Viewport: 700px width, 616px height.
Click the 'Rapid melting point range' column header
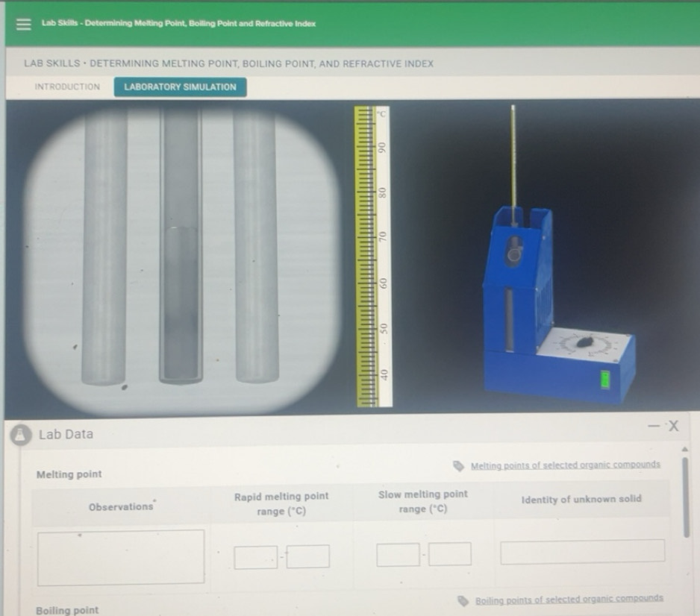281,503
